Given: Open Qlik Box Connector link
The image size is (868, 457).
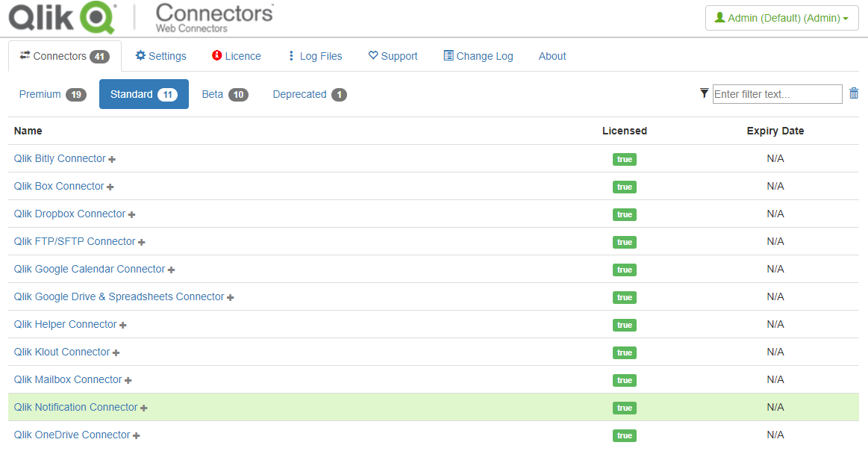Looking at the screenshot, I should click(x=59, y=186).
